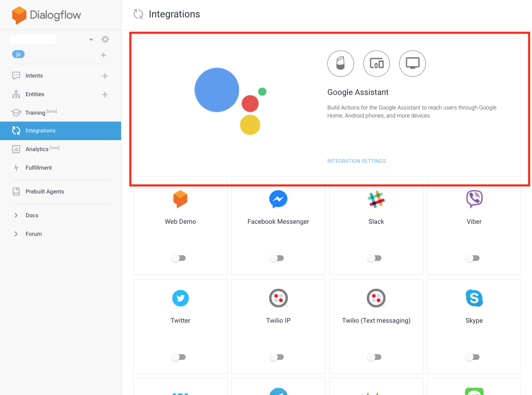Turn on the Slack integration switch
Image resolution: width=532 pixels, height=395 pixels.
pyautogui.click(x=374, y=258)
